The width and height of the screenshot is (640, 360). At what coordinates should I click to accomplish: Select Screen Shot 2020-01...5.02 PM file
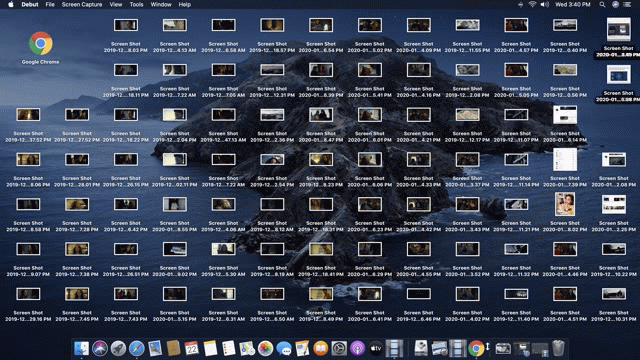tap(370, 25)
